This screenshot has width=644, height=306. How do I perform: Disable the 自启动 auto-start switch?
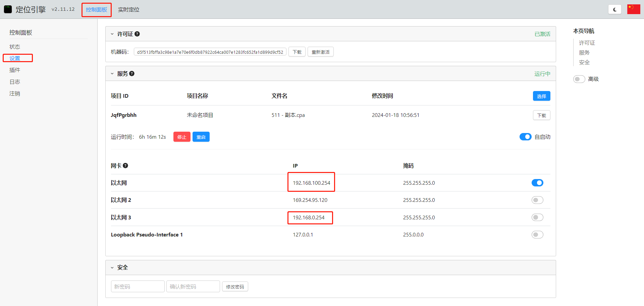tap(525, 137)
